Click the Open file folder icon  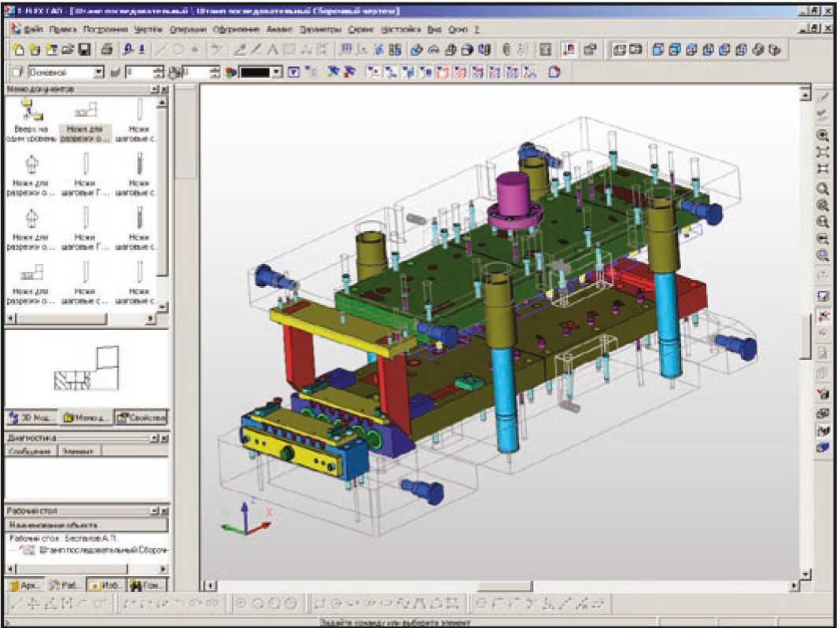pos(68,50)
